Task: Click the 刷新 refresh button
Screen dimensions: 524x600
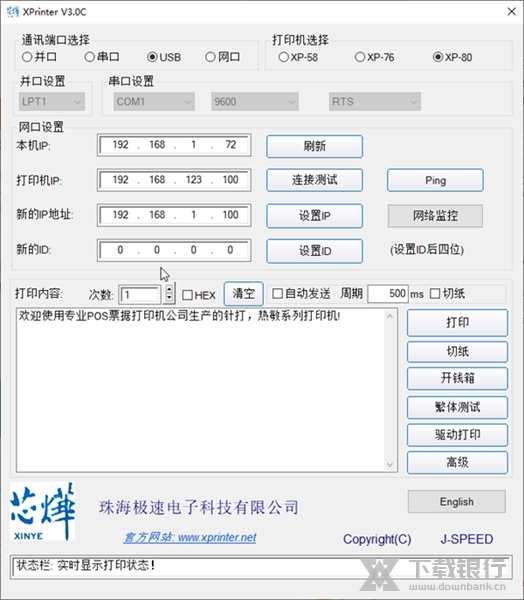Action: 315,146
